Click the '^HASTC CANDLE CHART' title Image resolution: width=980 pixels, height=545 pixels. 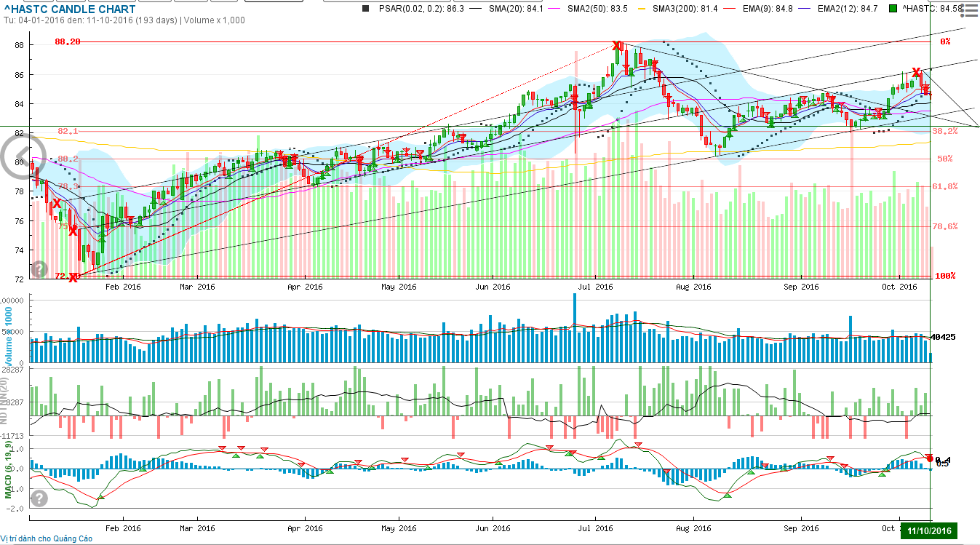(70, 9)
